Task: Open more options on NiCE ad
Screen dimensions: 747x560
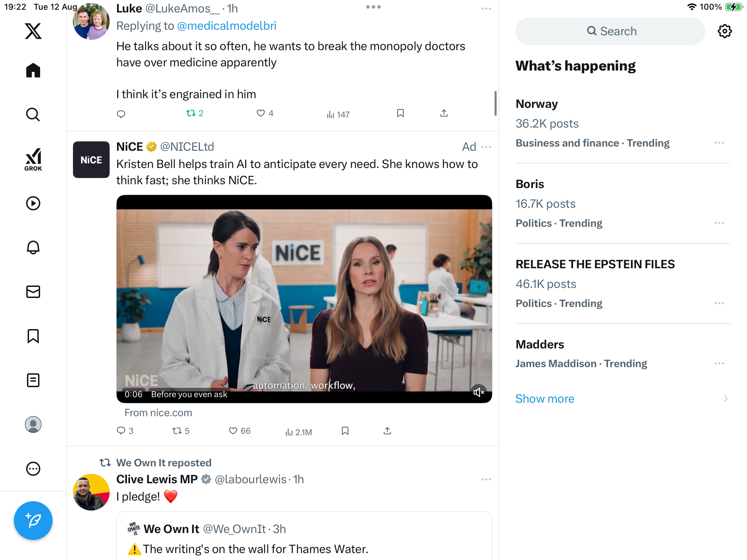Action: tap(486, 147)
